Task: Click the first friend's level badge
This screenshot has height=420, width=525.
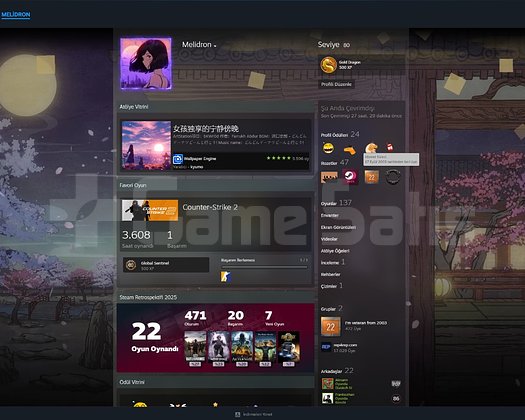Action: click(x=396, y=384)
